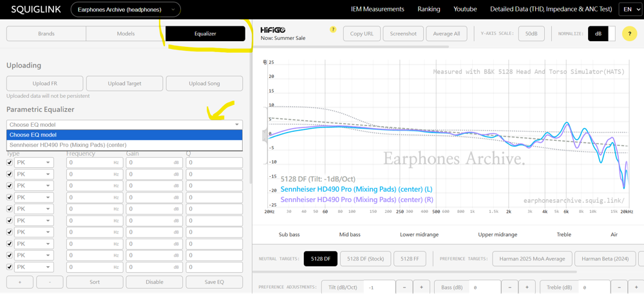Viewport: 644px width, 294px height.
Task: Click the Sort filters button
Action: tap(95, 282)
